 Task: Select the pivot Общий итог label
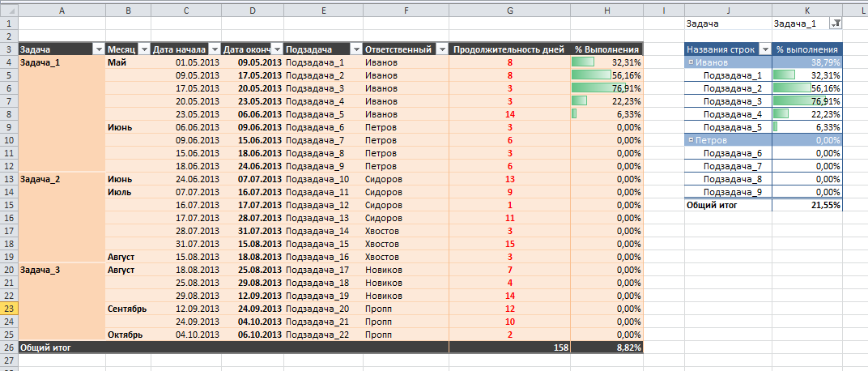tap(729, 205)
